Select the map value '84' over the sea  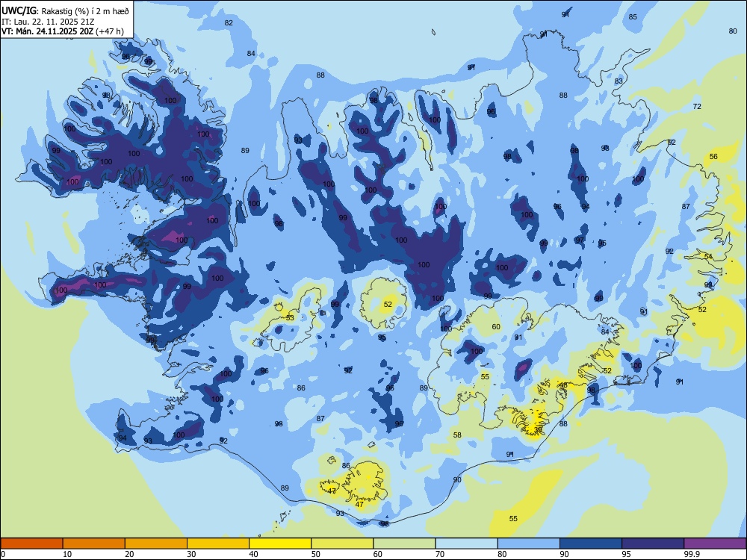click(x=251, y=53)
